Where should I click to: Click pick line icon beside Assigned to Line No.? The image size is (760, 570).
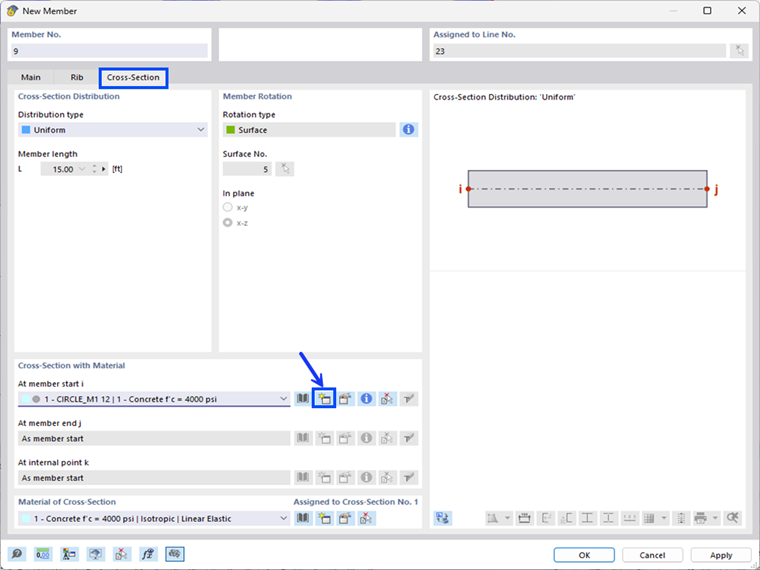pyautogui.click(x=739, y=50)
